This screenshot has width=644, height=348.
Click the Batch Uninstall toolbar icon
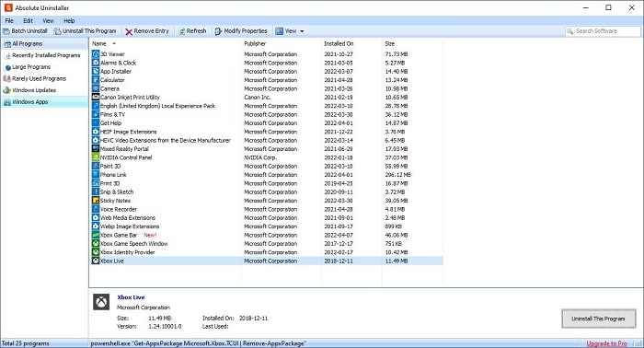point(6,31)
